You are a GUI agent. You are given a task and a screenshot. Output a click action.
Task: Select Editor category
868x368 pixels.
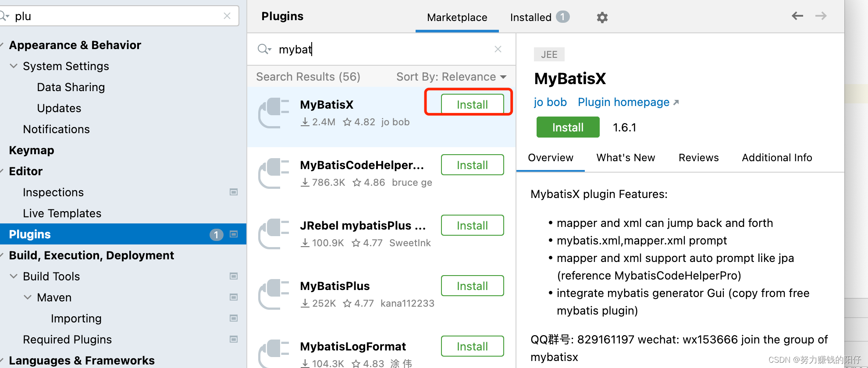25,171
